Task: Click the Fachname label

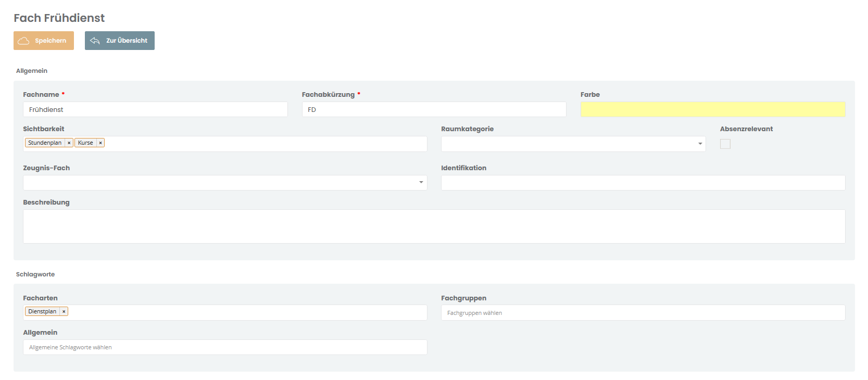Action: [41, 94]
